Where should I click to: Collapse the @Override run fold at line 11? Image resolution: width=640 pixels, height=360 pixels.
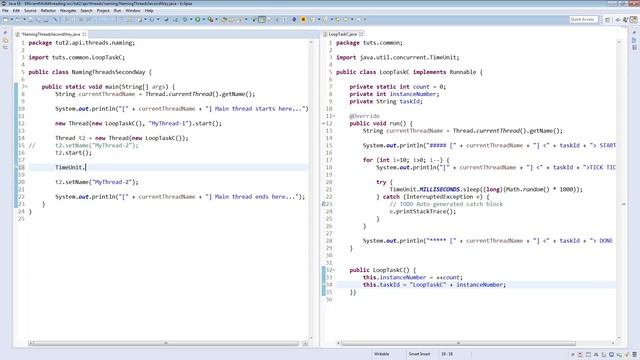click(334, 116)
